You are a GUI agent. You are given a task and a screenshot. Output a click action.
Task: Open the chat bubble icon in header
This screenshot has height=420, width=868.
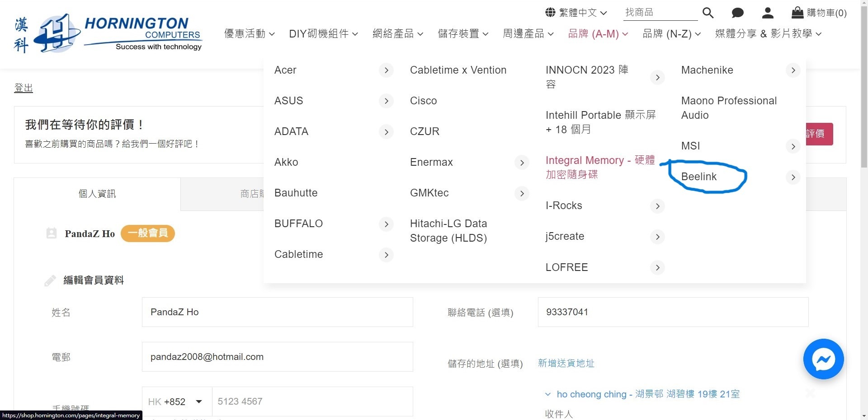coord(738,13)
